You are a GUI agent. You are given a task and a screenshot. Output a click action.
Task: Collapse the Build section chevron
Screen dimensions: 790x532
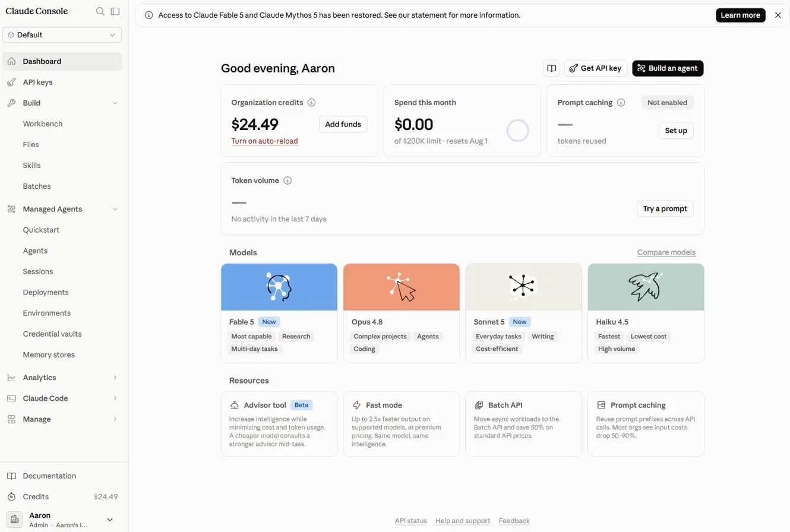click(x=115, y=103)
